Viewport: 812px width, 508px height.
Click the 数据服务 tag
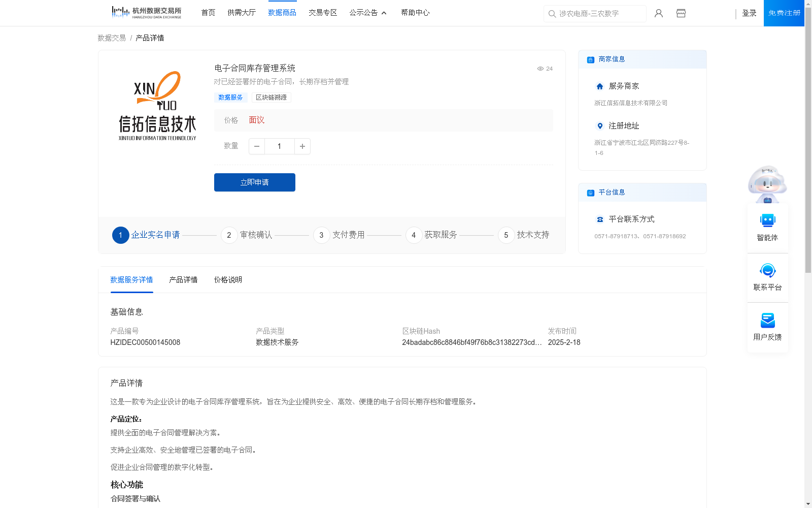pyautogui.click(x=230, y=98)
